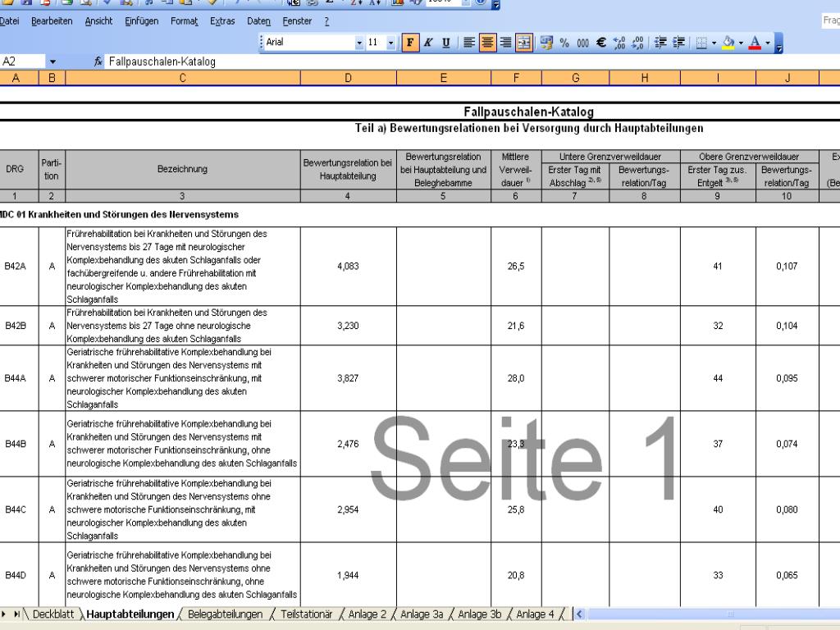Screen dimensions: 840x630
Task: Open the Arial font name dropdown
Action: (x=359, y=43)
